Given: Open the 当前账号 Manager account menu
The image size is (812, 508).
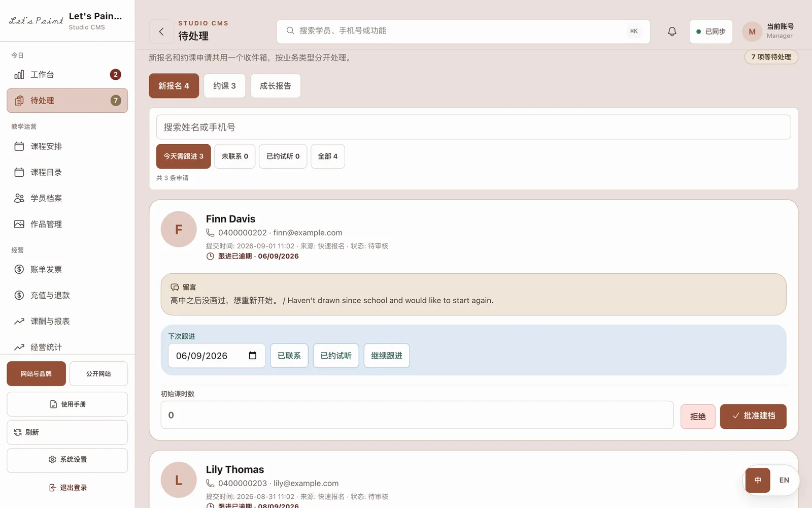Looking at the screenshot, I should click(x=768, y=31).
